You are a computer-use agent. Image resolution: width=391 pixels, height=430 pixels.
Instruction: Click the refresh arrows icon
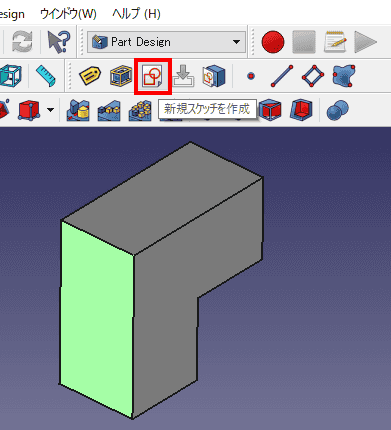22,42
